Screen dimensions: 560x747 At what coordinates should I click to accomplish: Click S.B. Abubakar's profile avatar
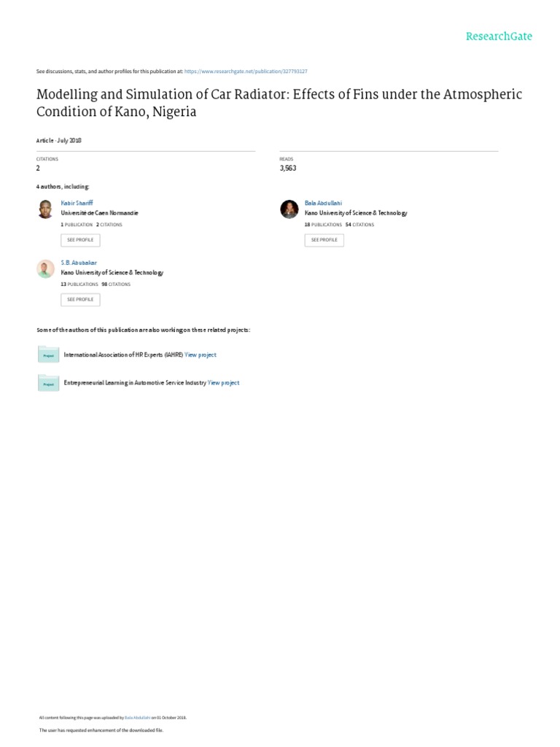(45, 268)
